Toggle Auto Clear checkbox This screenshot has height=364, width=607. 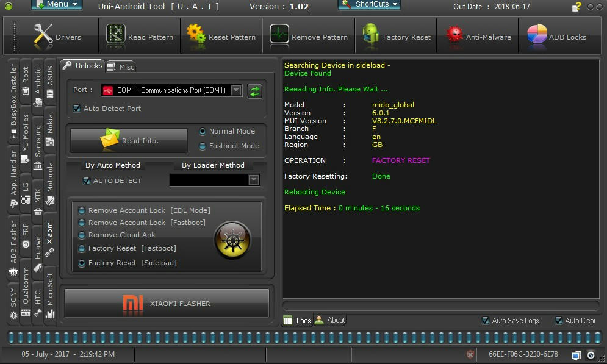coord(558,320)
